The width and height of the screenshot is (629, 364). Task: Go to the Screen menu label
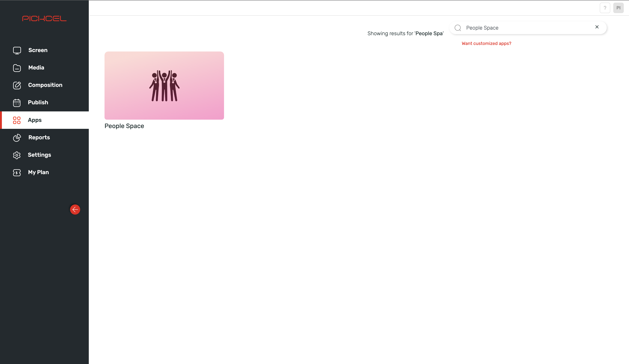point(38,50)
